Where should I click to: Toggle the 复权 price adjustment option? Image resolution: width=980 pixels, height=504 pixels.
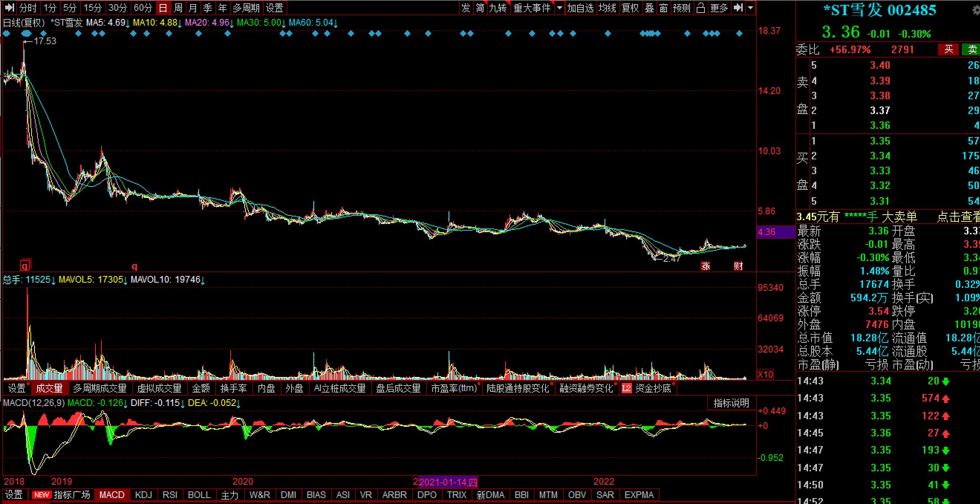click(x=631, y=7)
